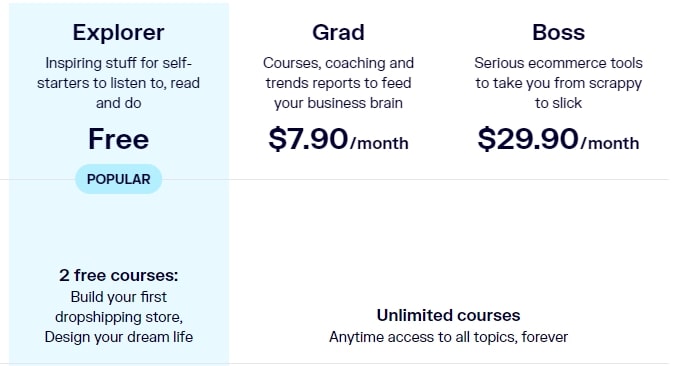Click the POPULAR badge
The width and height of the screenshot is (688, 366).
click(x=118, y=179)
